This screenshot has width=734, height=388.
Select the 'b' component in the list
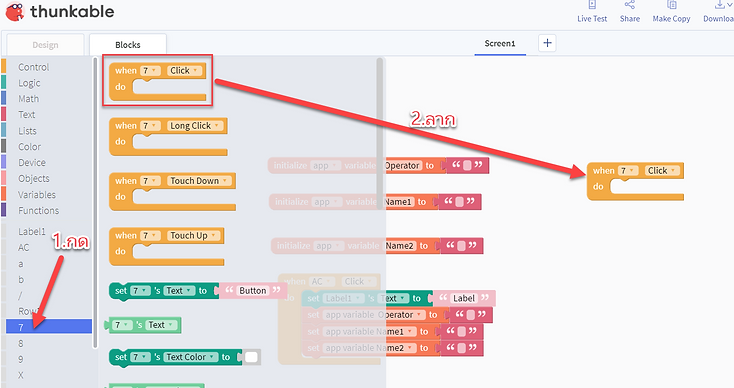[21, 279]
